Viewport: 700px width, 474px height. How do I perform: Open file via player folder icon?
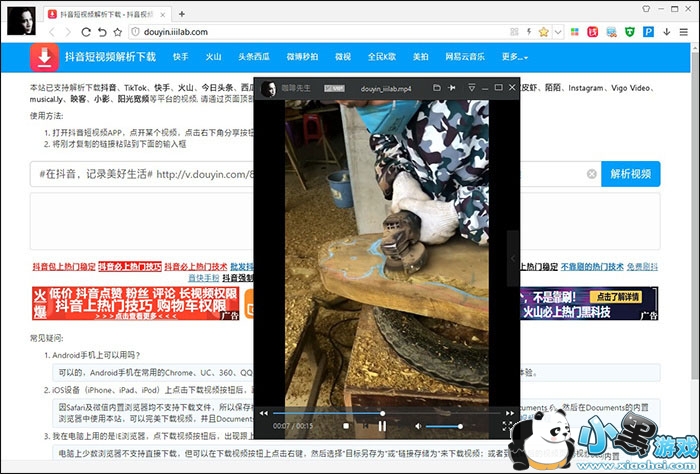point(437,88)
